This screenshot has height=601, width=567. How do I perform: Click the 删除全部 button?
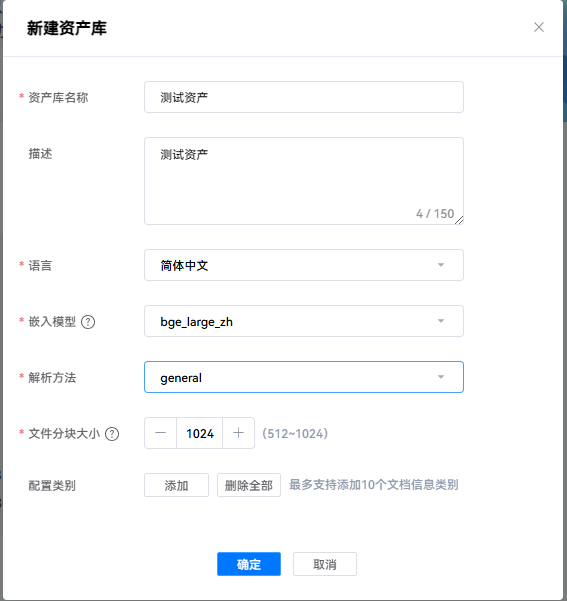(x=249, y=485)
